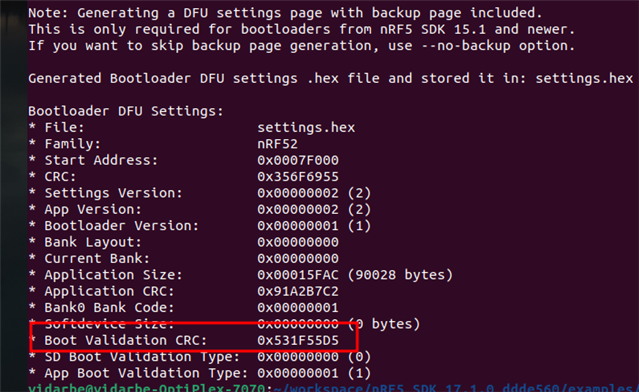Click the --no-backup option text

466,46
